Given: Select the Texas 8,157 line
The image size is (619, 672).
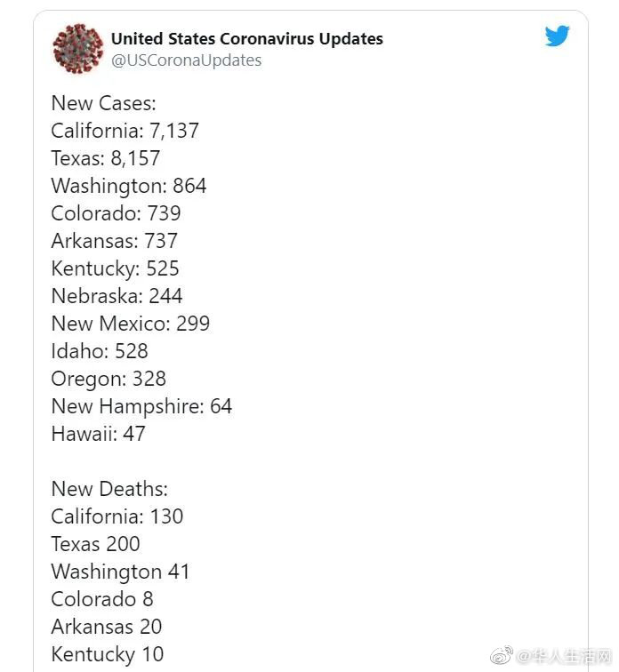Looking at the screenshot, I should click(x=106, y=158).
